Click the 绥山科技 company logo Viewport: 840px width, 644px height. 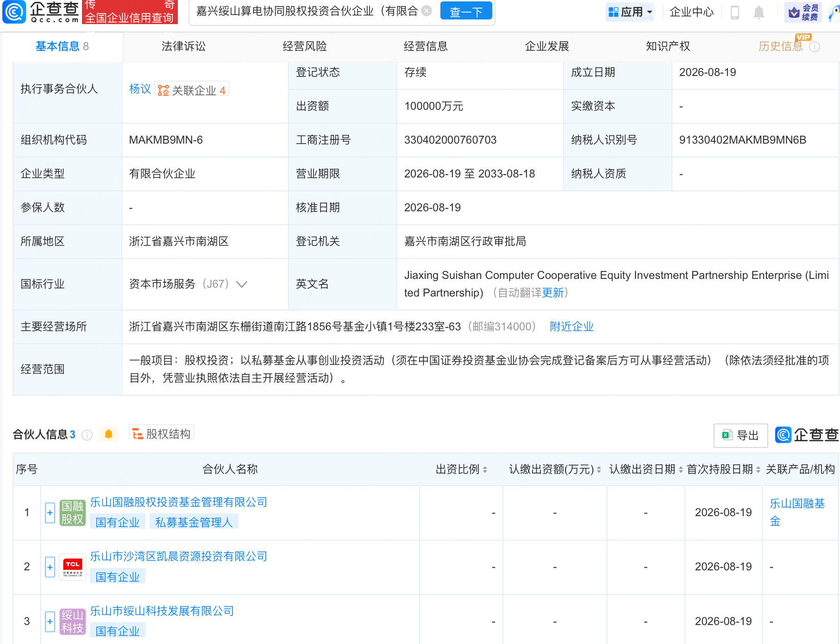pos(73,621)
